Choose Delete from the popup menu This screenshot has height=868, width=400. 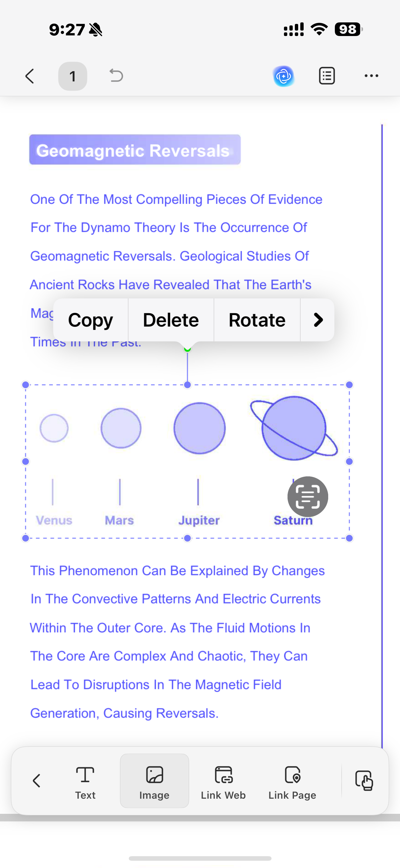click(x=171, y=320)
